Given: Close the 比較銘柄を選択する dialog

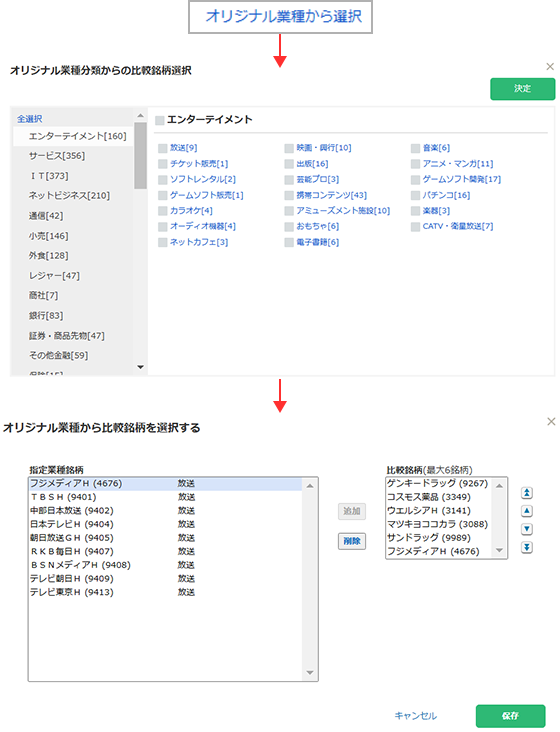Looking at the screenshot, I should pyautogui.click(x=551, y=422).
